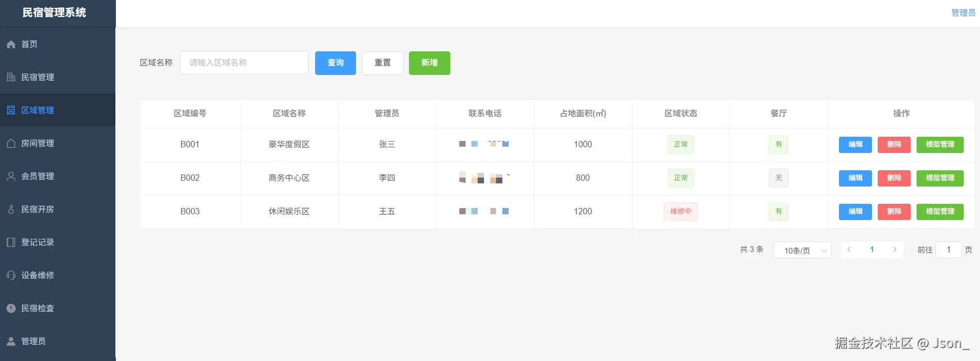The height and width of the screenshot is (361, 980).
Task: Delete the B003 休闲娱乐区 row
Action: tap(894, 212)
